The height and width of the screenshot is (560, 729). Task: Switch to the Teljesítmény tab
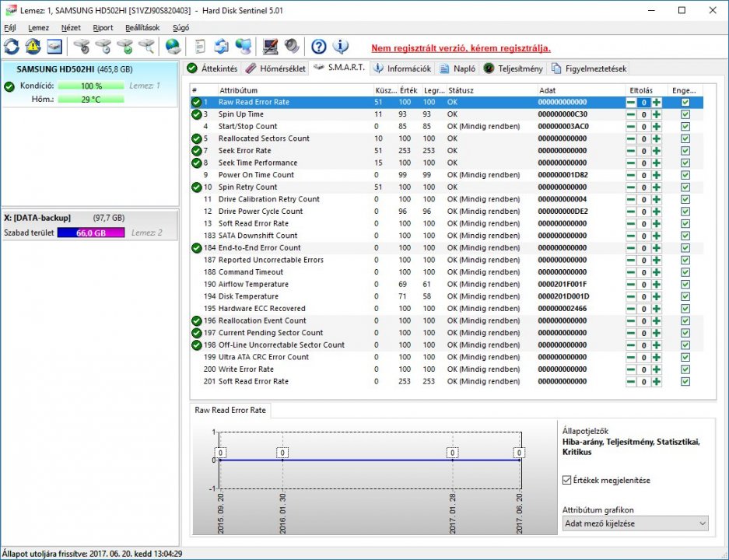[513, 68]
